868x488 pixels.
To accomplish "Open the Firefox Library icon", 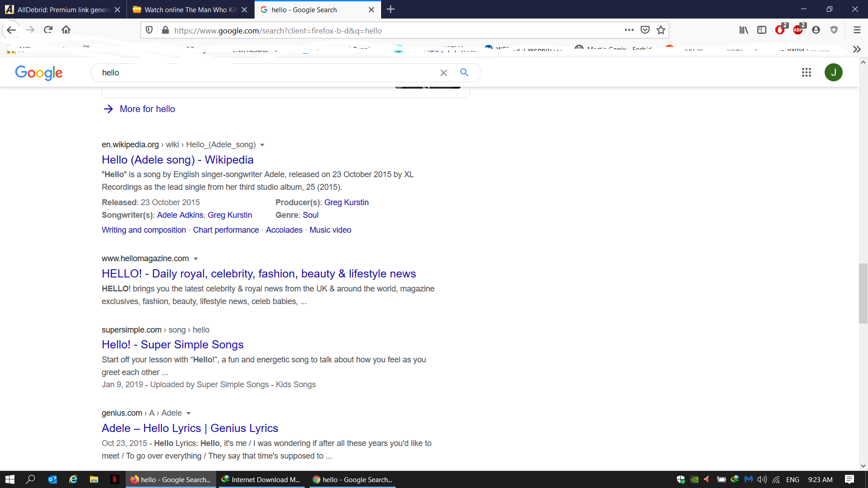I will pos(744,30).
